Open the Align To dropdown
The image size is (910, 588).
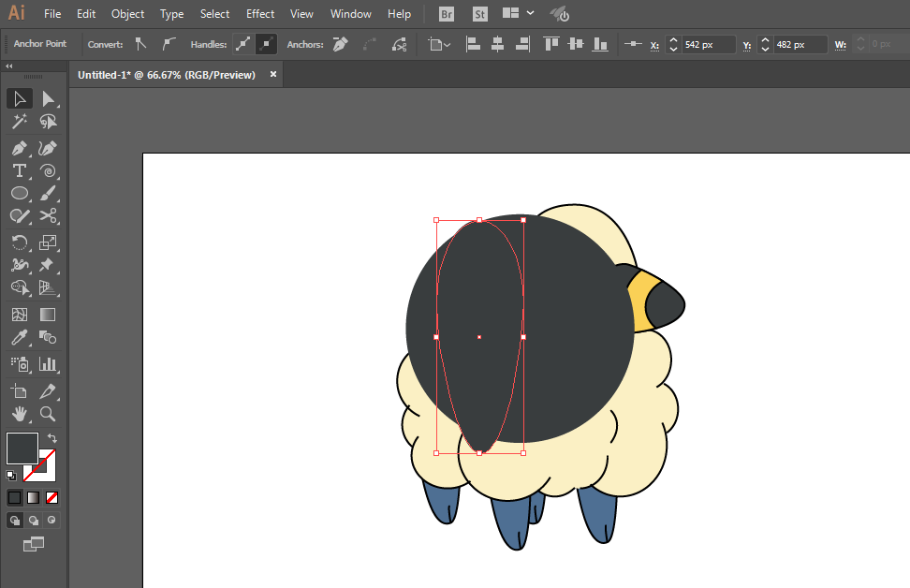[x=439, y=44]
